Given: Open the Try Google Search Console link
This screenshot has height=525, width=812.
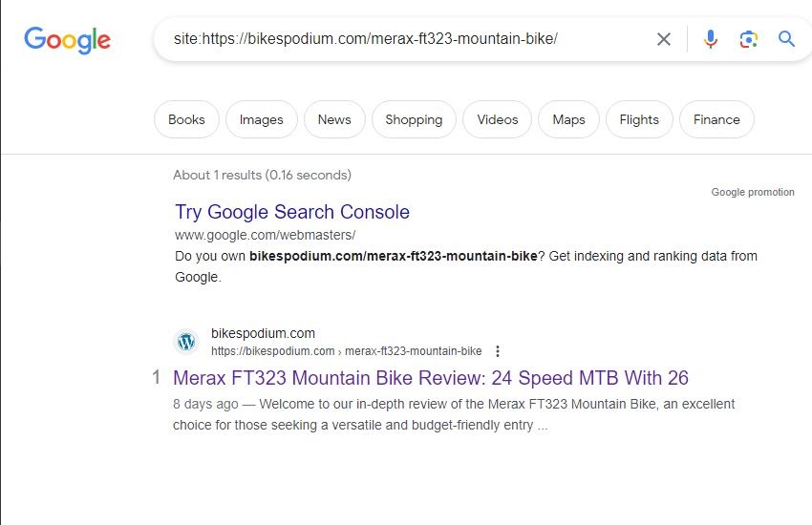Looking at the screenshot, I should pos(292,212).
